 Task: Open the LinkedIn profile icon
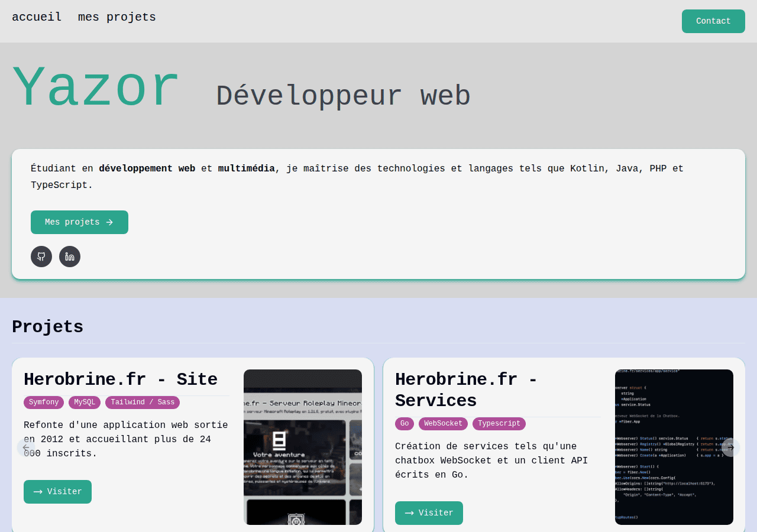[70, 257]
